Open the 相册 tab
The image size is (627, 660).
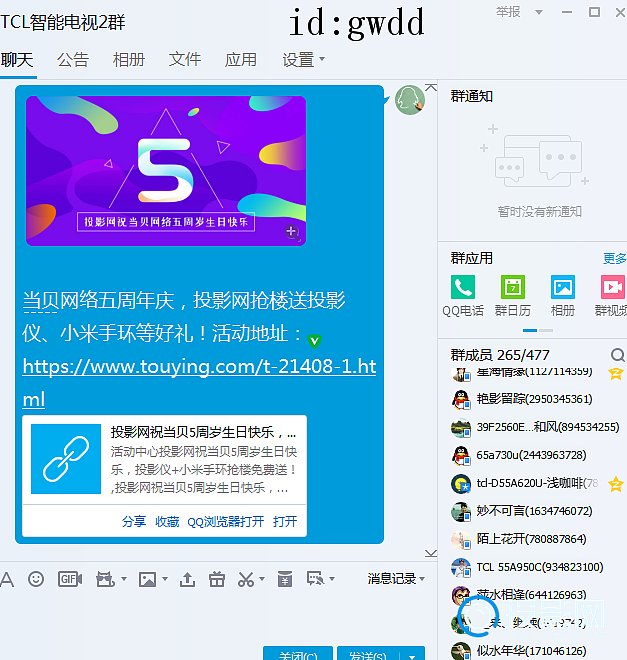pos(129,59)
